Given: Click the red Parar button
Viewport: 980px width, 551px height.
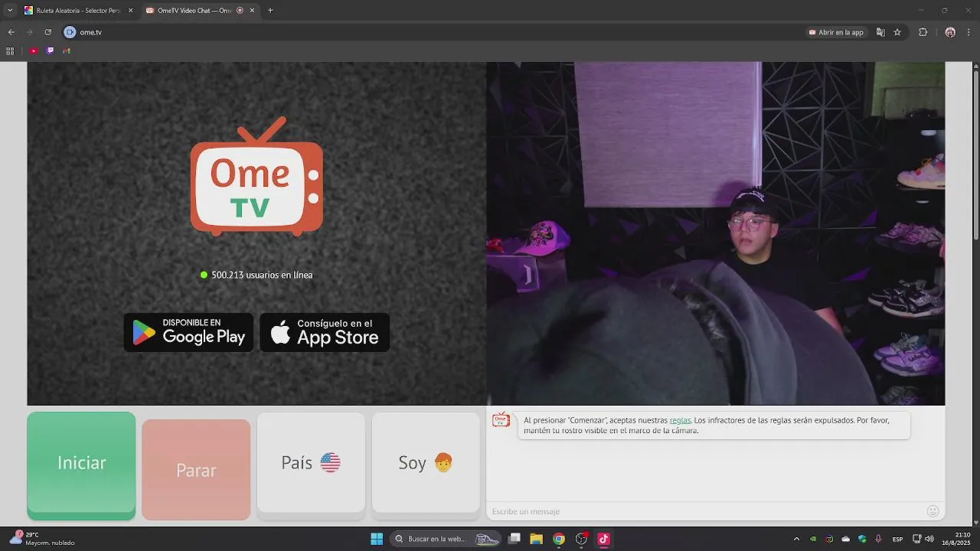Looking at the screenshot, I should pyautogui.click(x=196, y=470).
